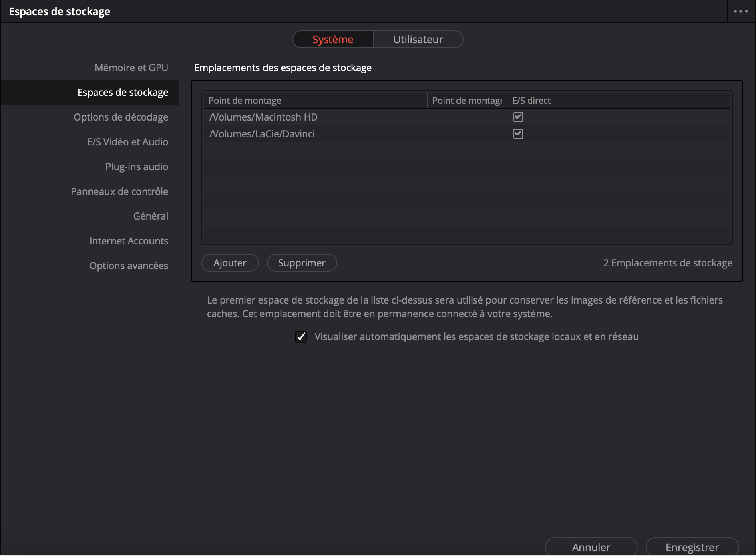This screenshot has width=756, height=556.
Task: Open Plug-ins audio settings
Action: pos(137,167)
